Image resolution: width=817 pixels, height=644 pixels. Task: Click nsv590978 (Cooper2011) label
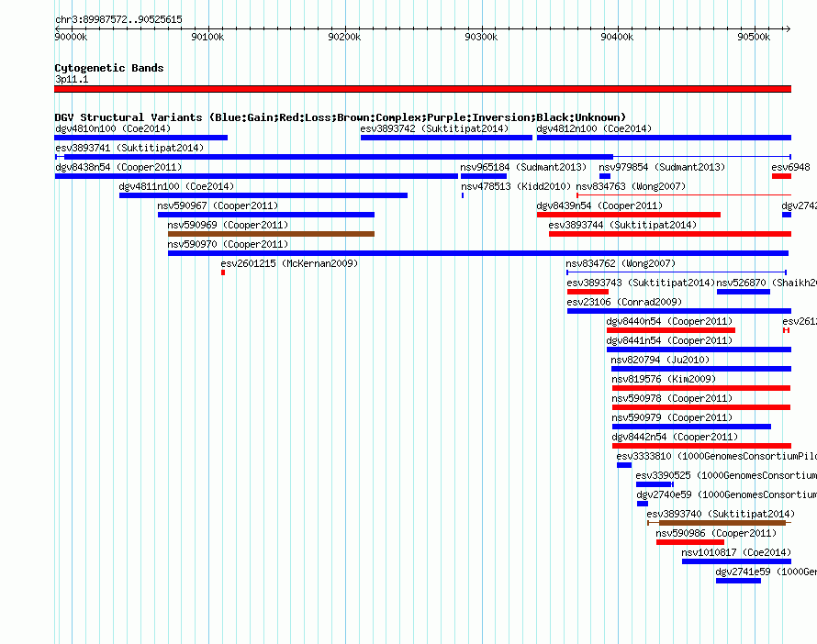(672, 398)
